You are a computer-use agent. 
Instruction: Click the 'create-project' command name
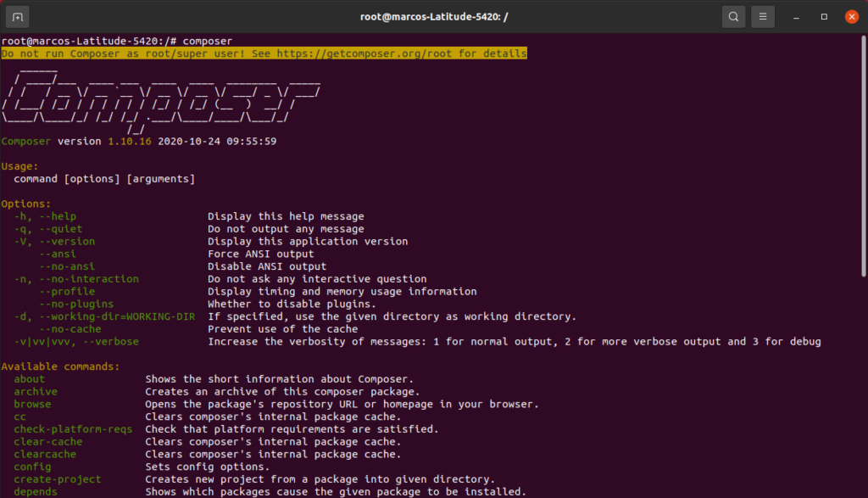click(x=58, y=479)
